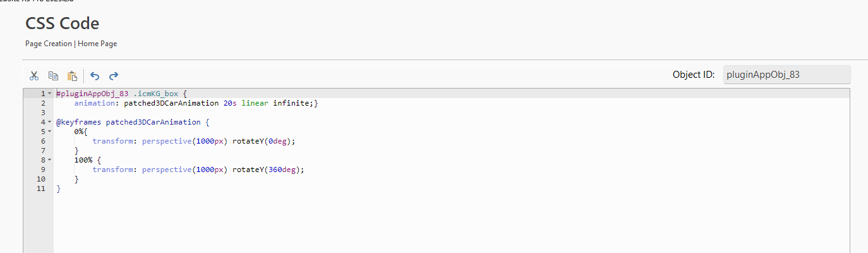Collapse the @keyframes block fold arrow

(49, 122)
